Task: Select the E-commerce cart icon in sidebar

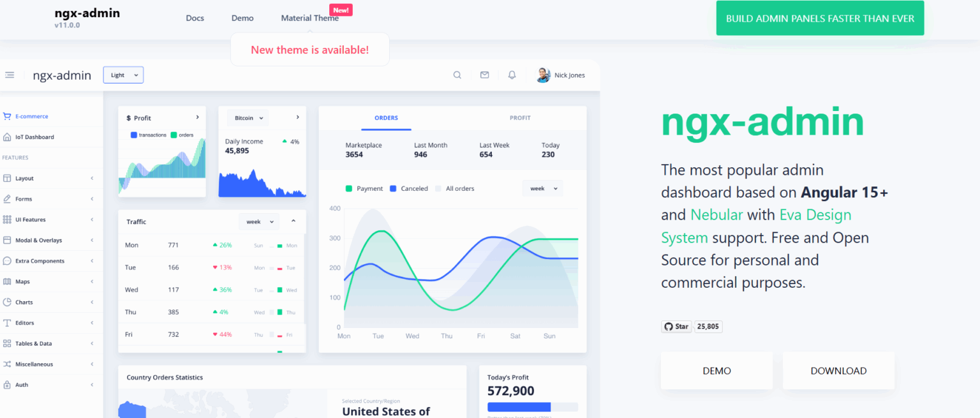Action: (8, 116)
